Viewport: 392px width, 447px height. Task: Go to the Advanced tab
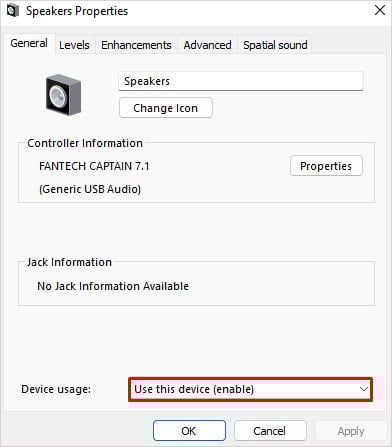tap(207, 45)
